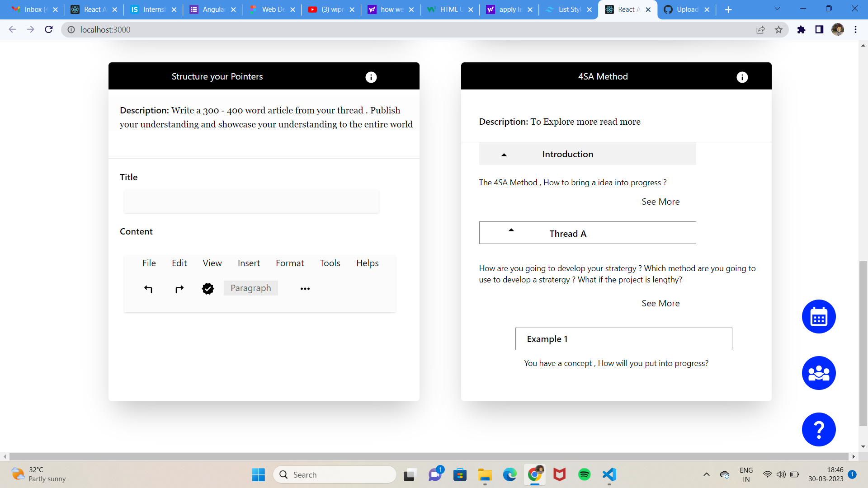The width and height of the screenshot is (868, 488).
Task: Open the Insert menu in editor
Action: (x=249, y=263)
